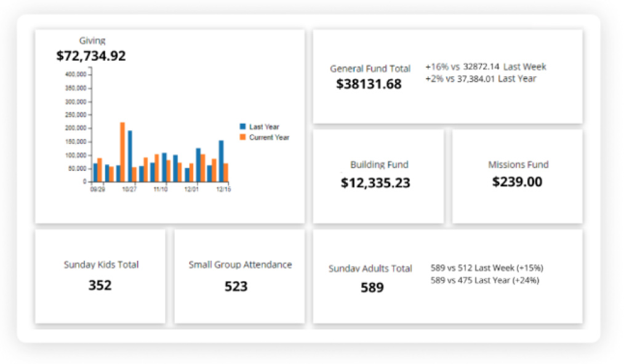The height and width of the screenshot is (364, 624).
Task: Open the Sunday Kids Total tile
Action: click(101, 265)
